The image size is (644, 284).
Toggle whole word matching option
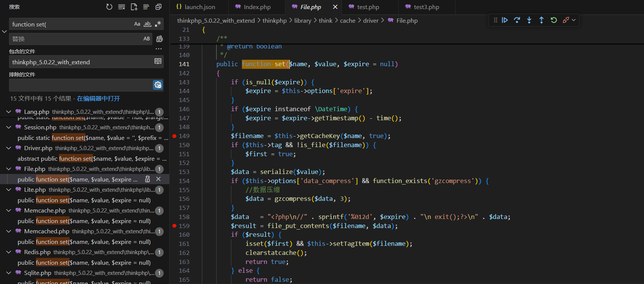[x=147, y=24]
